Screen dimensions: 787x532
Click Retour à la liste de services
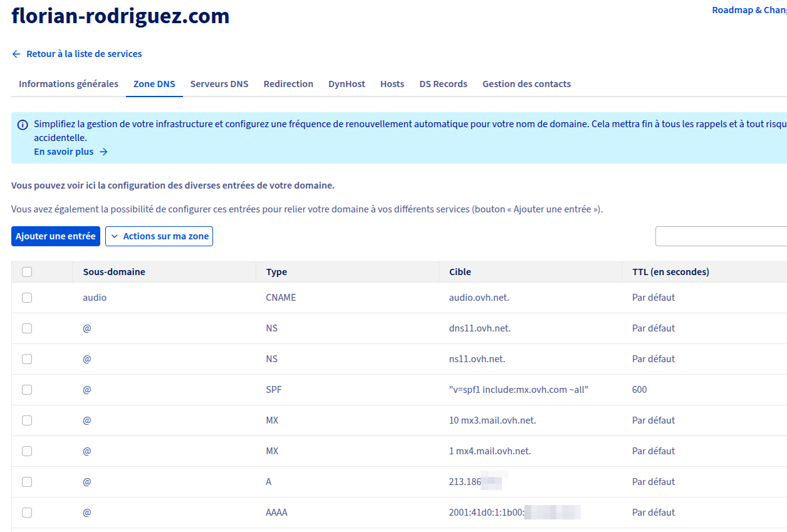click(x=83, y=54)
